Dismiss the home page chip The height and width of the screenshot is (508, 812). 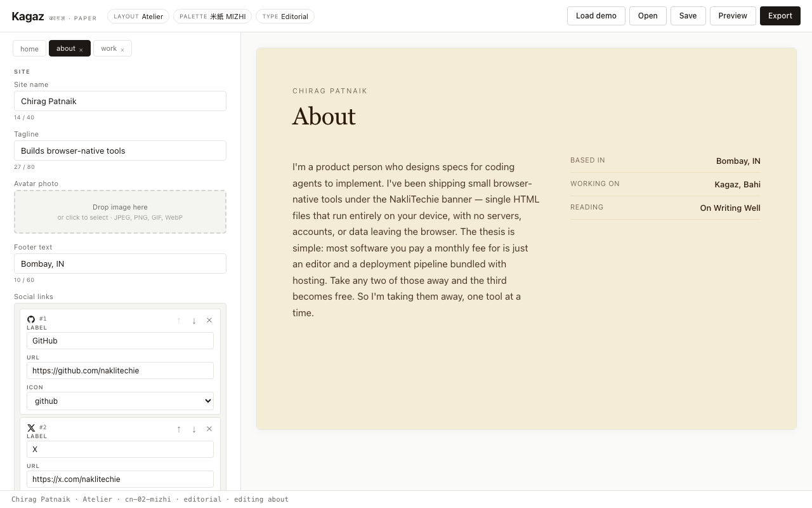point(29,48)
